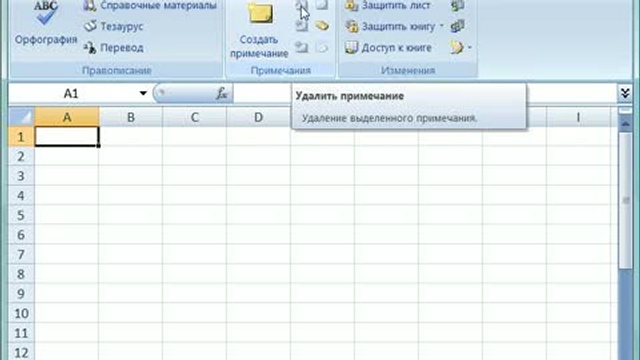Screen dimensions: 640x360
Task: Select cell A8
Action: pyautogui.click(x=67, y=274)
